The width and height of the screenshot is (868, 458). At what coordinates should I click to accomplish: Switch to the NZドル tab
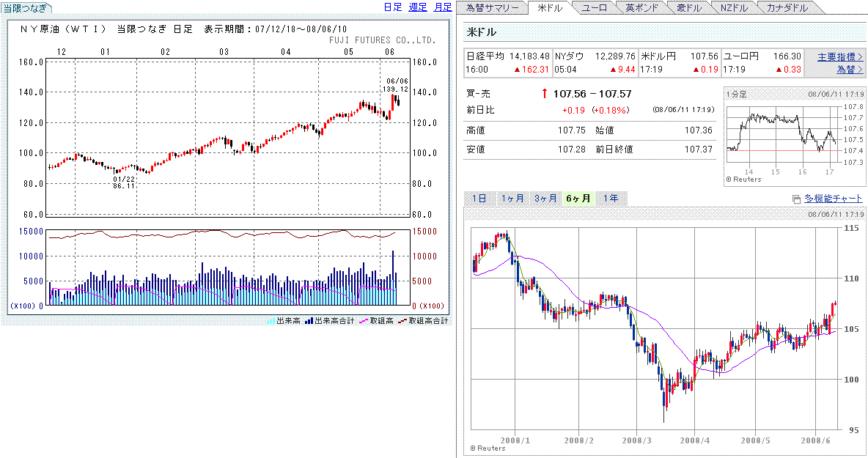click(x=734, y=8)
